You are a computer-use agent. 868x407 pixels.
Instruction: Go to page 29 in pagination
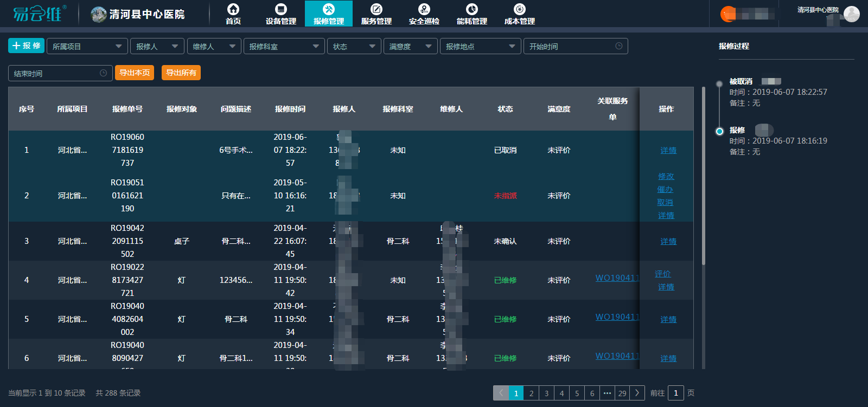click(622, 393)
